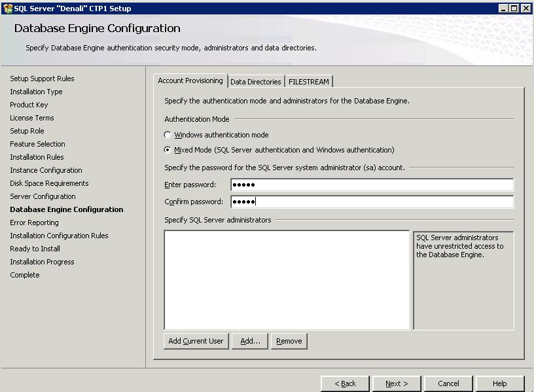The width and height of the screenshot is (534, 392).
Task: Go to next step with Next button
Action: pos(396,383)
